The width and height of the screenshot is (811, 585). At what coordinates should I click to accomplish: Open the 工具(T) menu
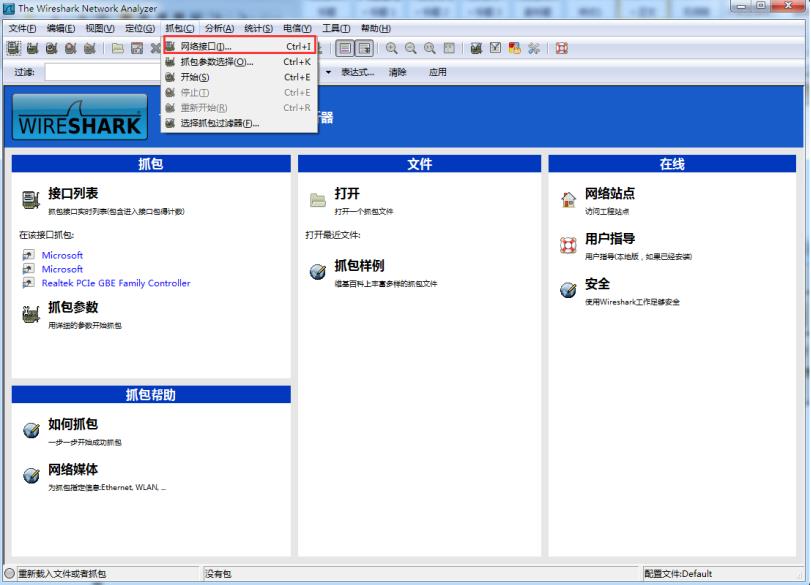(336, 28)
